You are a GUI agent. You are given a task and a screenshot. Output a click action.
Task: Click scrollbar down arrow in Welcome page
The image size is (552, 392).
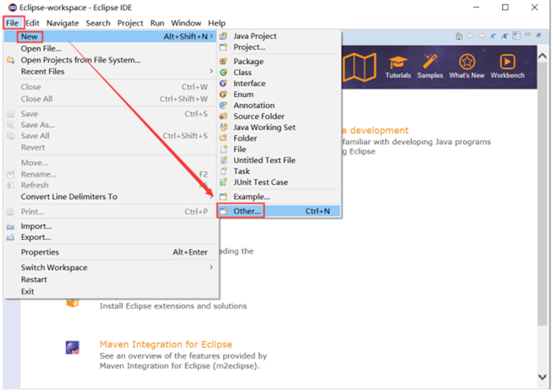(x=542, y=377)
